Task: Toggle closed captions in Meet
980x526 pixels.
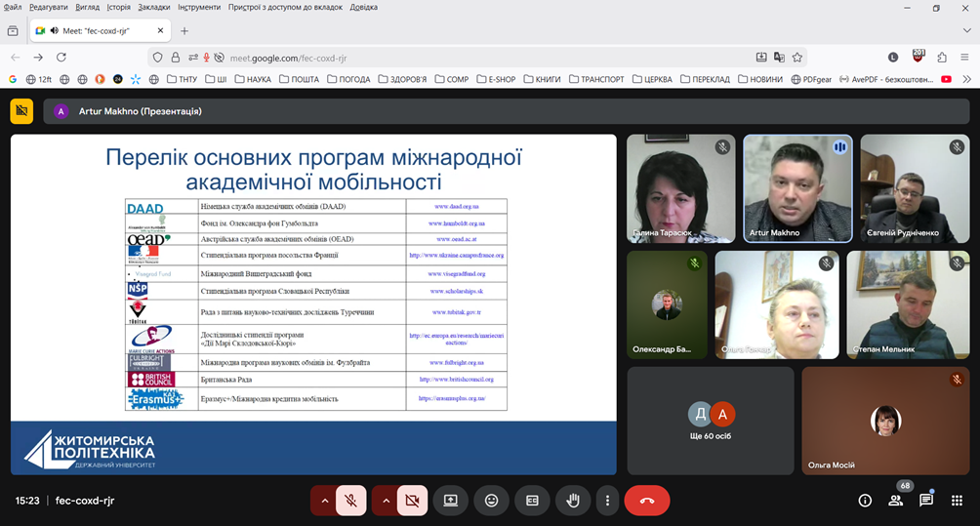Action: 532,501
